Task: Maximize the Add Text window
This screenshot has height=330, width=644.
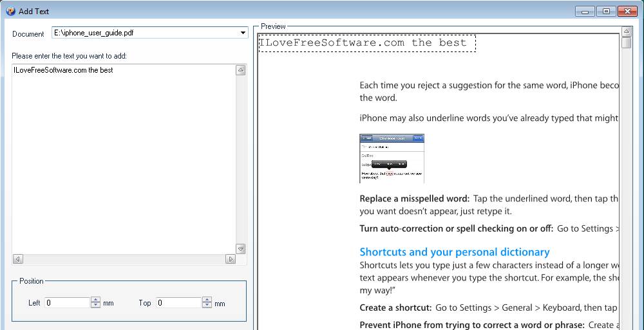Action: [x=606, y=11]
